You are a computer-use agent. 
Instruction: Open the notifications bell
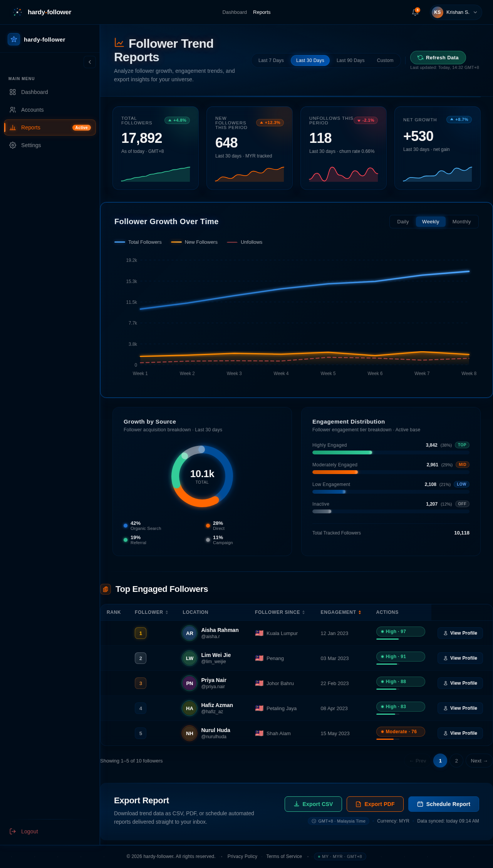(x=415, y=12)
